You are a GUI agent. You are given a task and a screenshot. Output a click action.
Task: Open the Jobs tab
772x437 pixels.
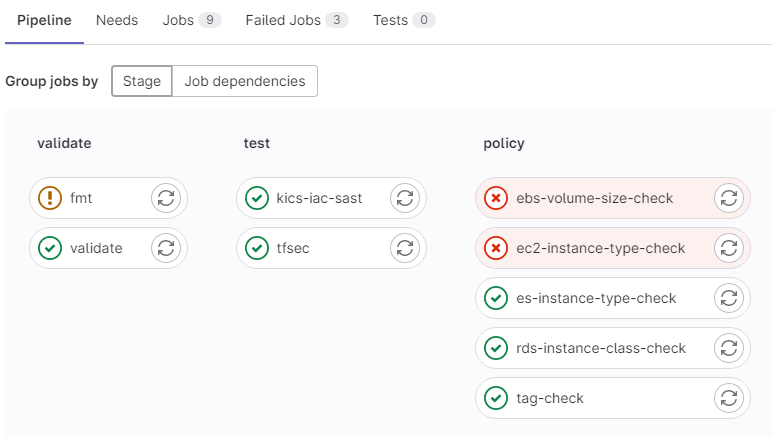click(192, 20)
